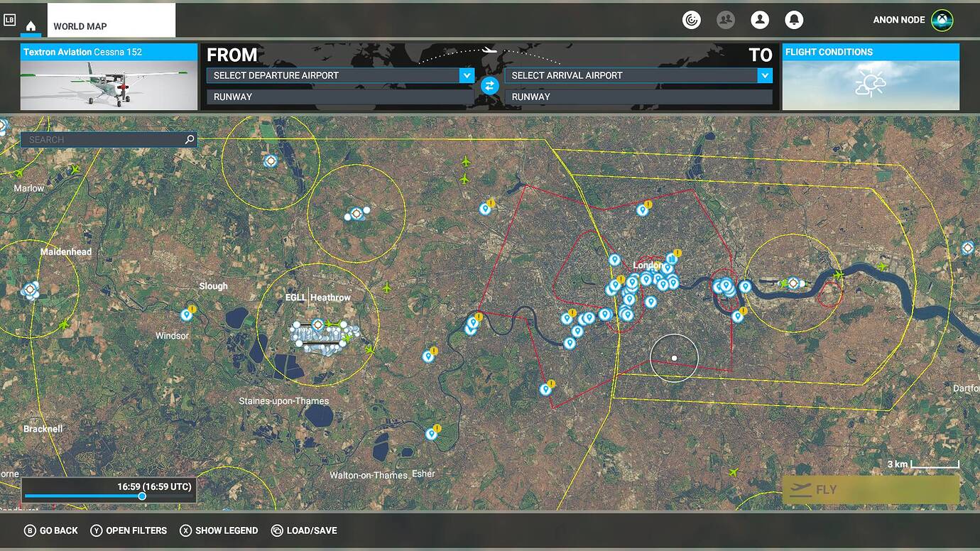This screenshot has height=551, width=980.
Task: Click inside the map search field
Action: pyautogui.click(x=99, y=139)
